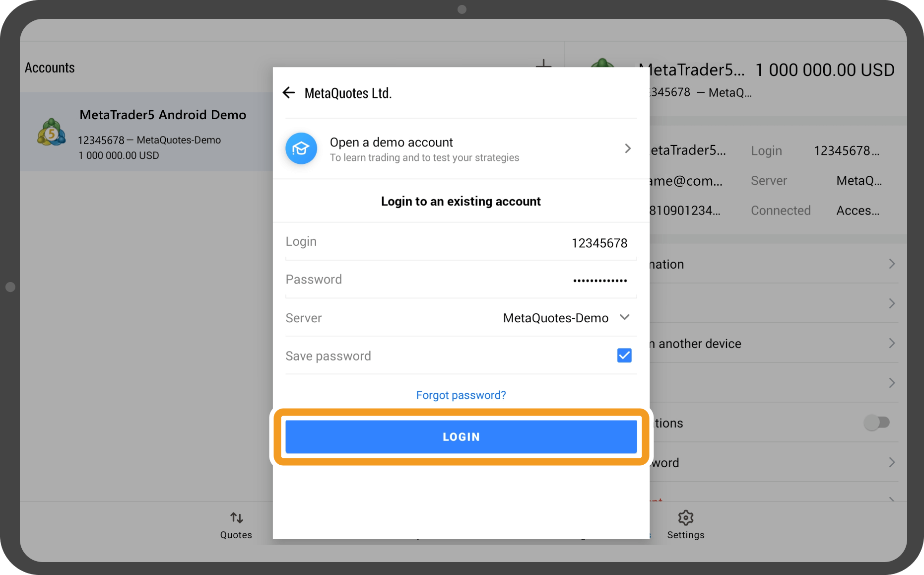Screen dimensions: 924x575
Task: Click the Forgot password? link
Action: tap(461, 395)
